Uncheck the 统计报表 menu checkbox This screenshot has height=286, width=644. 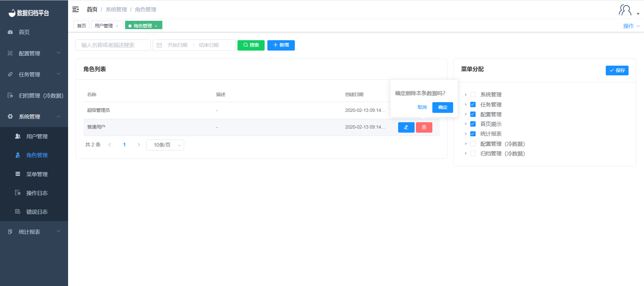(x=473, y=134)
